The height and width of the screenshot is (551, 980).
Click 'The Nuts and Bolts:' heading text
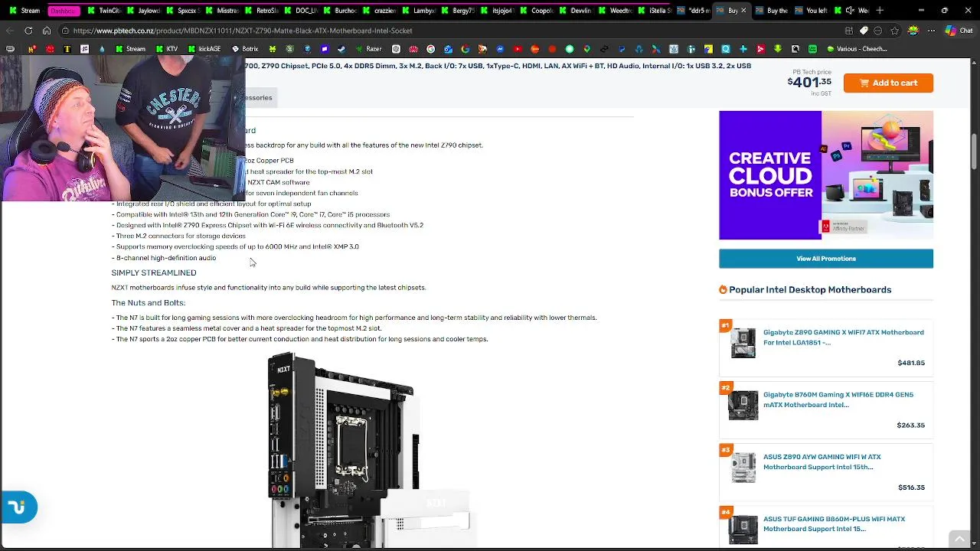click(x=149, y=302)
